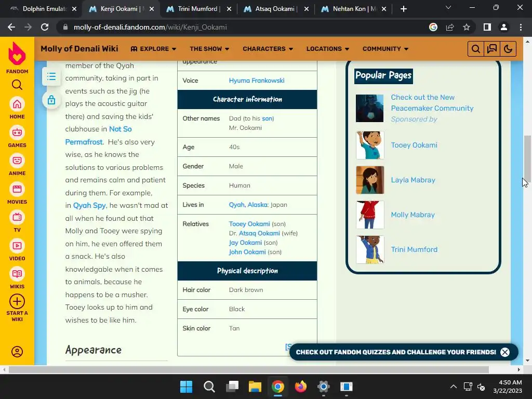The width and height of the screenshot is (532, 399).
Task: Expand THE SHOW dropdown menu
Action: (x=209, y=49)
